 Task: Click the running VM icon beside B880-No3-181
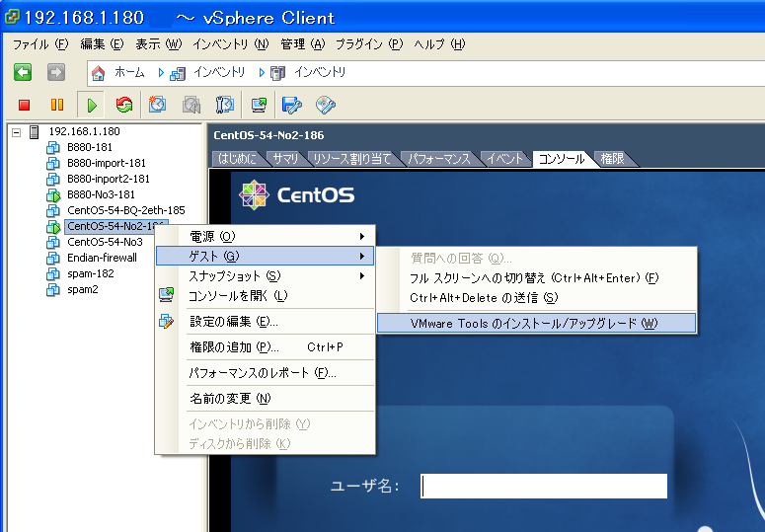pyautogui.click(x=52, y=194)
